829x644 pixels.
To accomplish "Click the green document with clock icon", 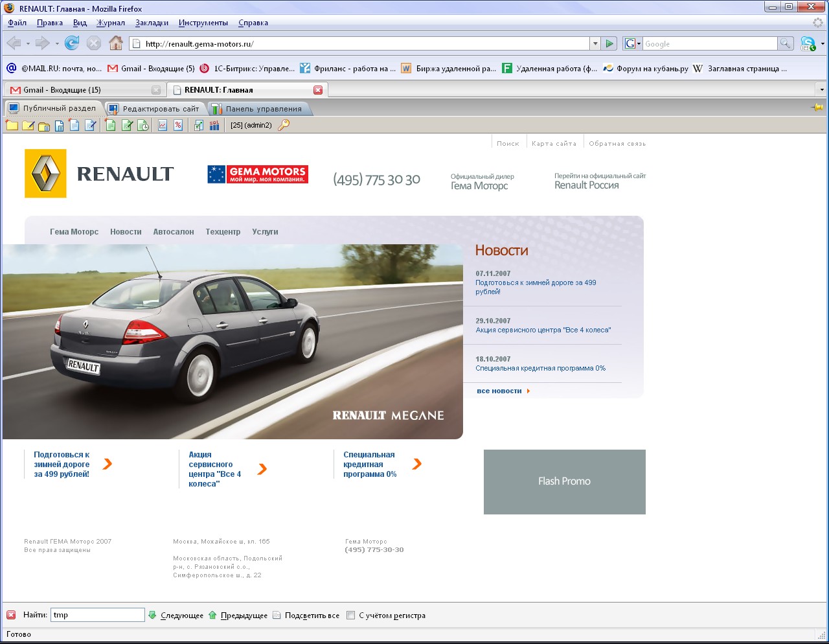I will pos(143,125).
